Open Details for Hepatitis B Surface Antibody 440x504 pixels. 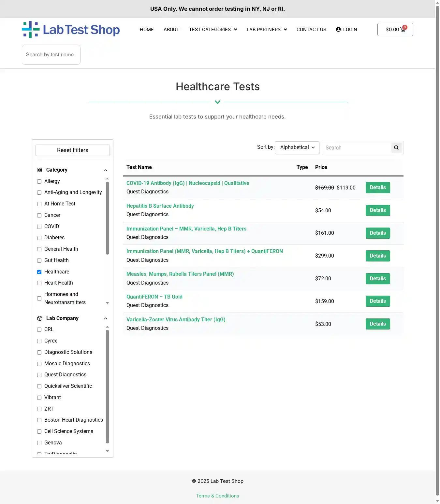(x=377, y=210)
